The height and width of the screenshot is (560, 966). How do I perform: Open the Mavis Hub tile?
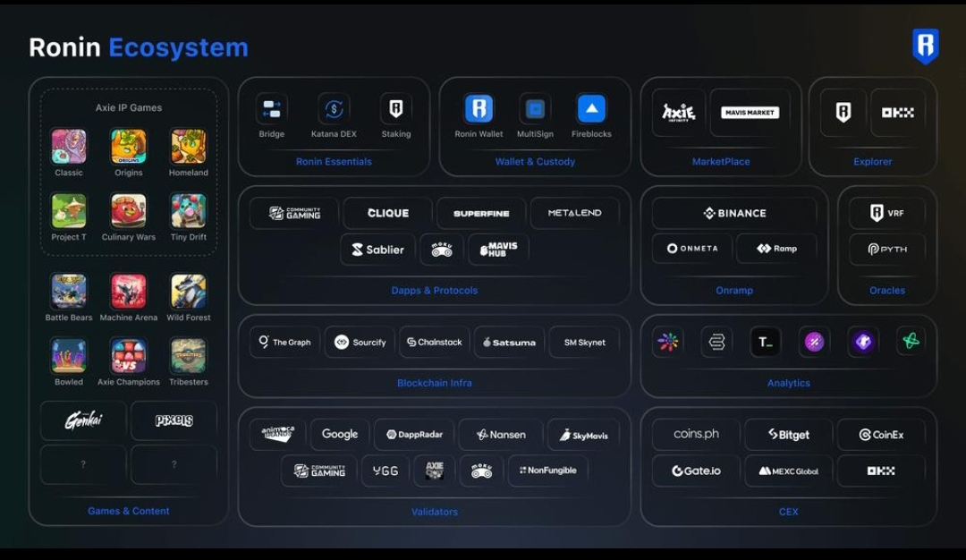[498, 250]
